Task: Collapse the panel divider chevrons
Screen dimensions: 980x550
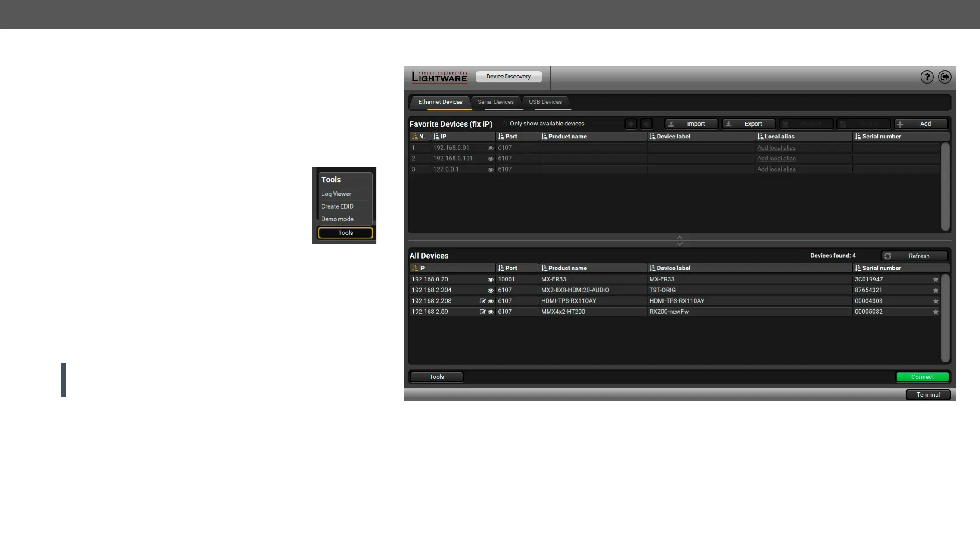Action: point(679,241)
